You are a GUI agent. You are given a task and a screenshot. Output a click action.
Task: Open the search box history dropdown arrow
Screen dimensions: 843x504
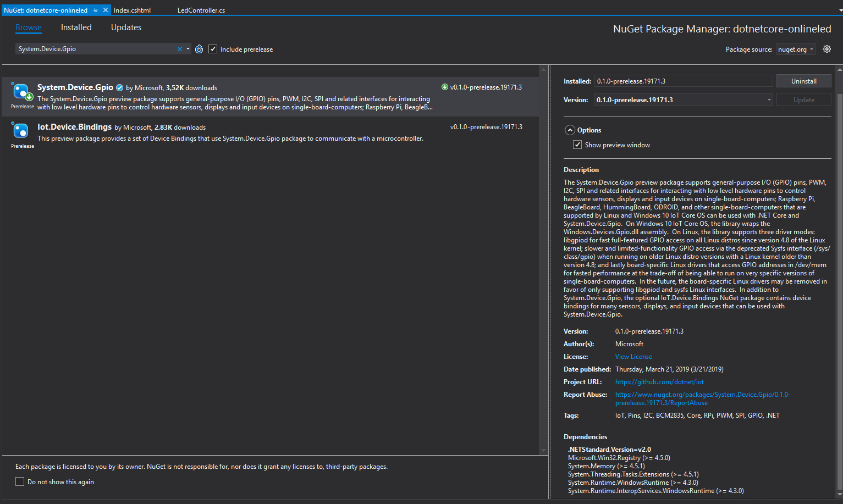pyautogui.click(x=188, y=49)
